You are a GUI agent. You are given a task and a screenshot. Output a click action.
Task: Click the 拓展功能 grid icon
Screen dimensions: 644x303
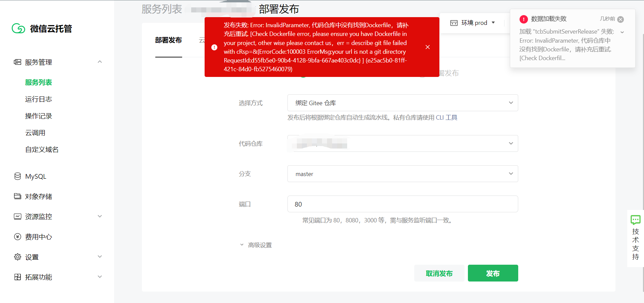17,277
